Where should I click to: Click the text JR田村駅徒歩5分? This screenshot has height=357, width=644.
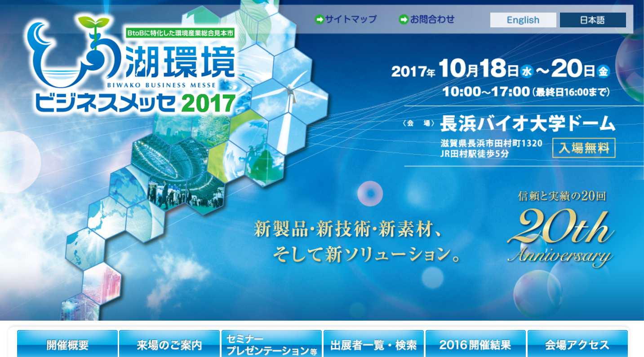click(475, 154)
